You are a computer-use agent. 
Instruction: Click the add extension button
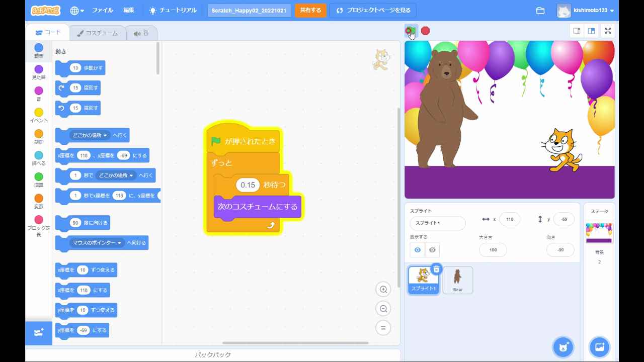coord(39,333)
